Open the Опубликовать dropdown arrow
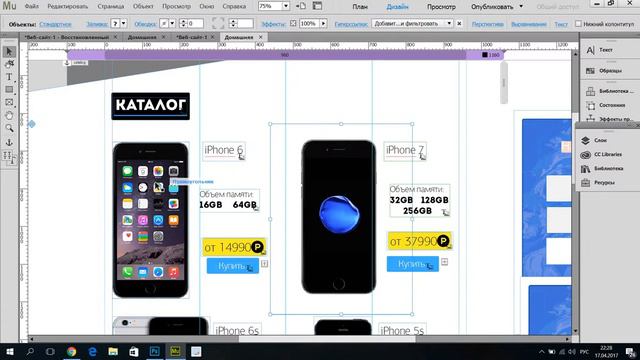 coord(521,7)
